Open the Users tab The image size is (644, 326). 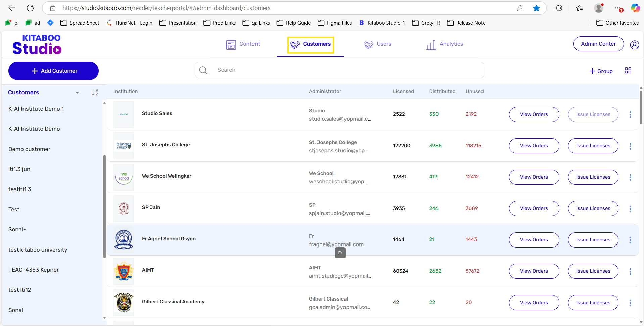(x=377, y=44)
